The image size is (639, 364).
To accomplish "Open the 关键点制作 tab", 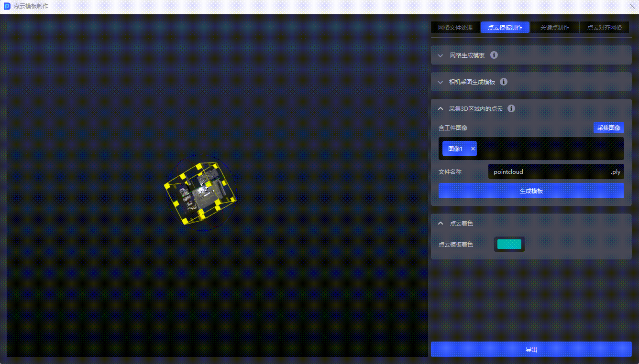I will [x=554, y=28].
